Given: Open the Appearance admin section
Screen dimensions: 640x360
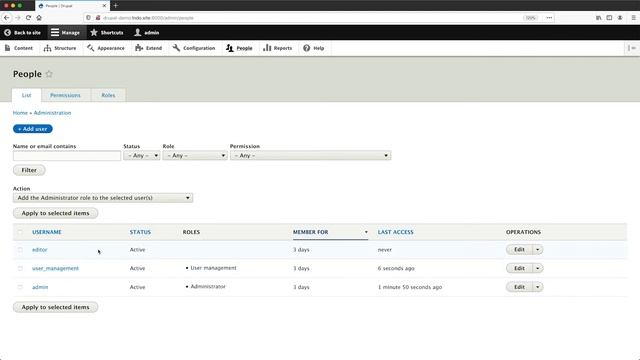Looking at the screenshot, I should coord(106,48).
